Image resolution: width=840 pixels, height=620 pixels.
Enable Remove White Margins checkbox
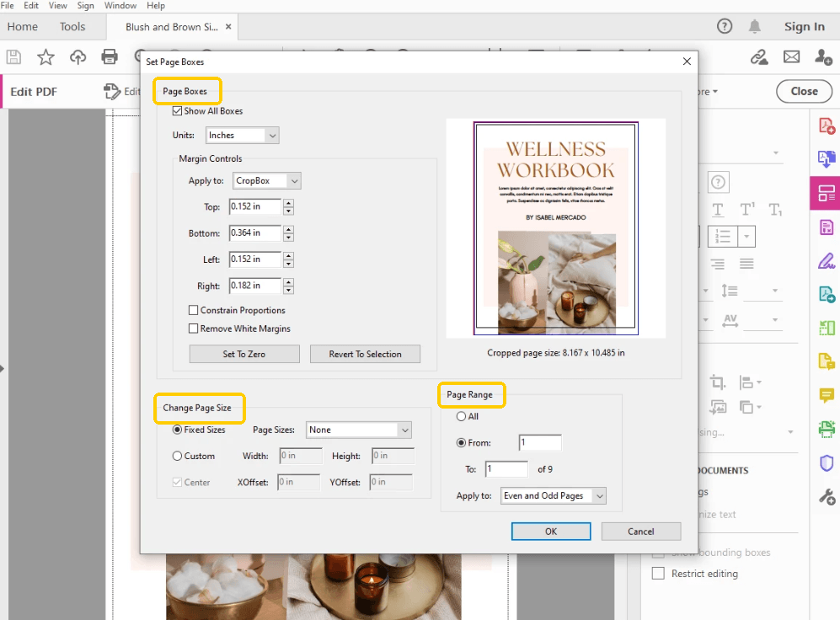pos(194,329)
